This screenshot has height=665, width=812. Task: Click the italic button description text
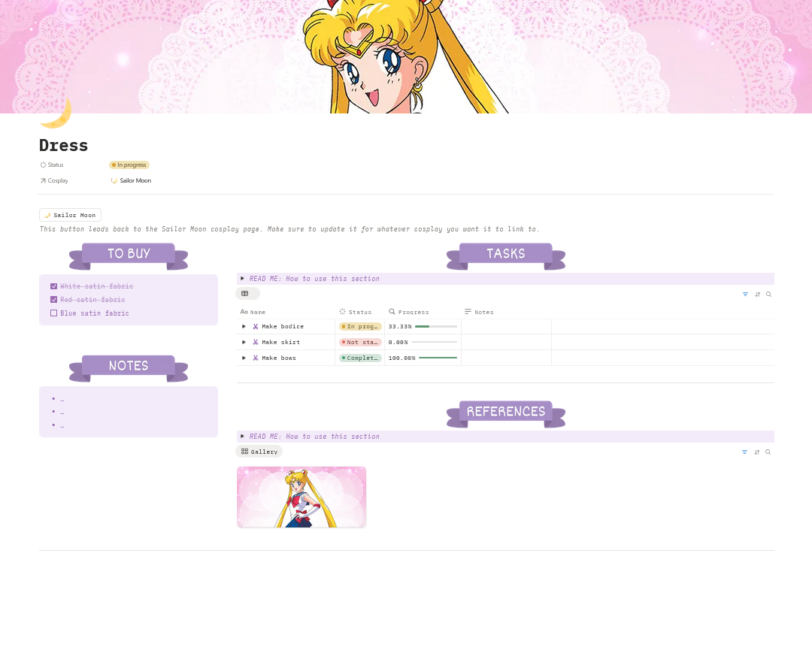[289, 228]
